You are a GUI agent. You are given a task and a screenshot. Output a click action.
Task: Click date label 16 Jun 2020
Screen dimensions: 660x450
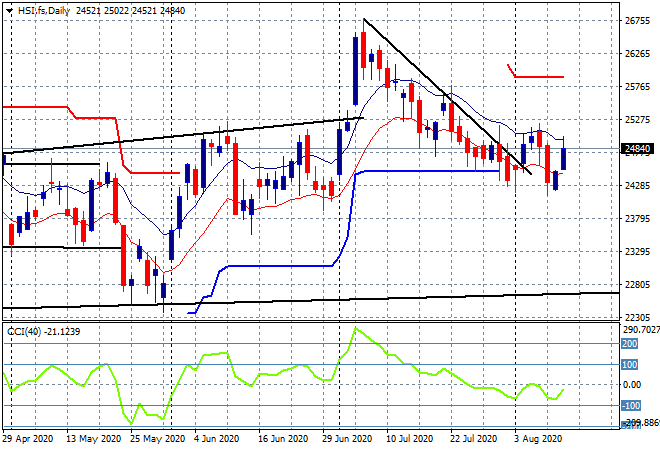(x=283, y=439)
